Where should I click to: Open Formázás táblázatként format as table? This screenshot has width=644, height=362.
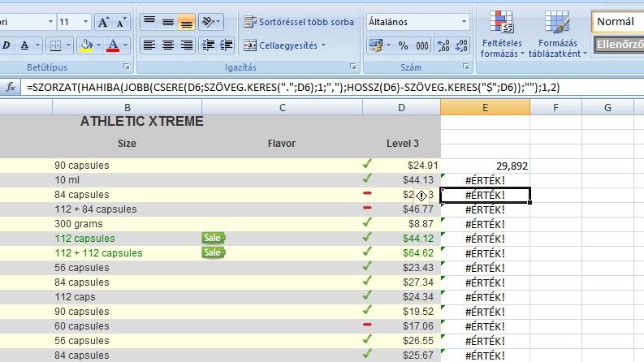click(x=557, y=33)
